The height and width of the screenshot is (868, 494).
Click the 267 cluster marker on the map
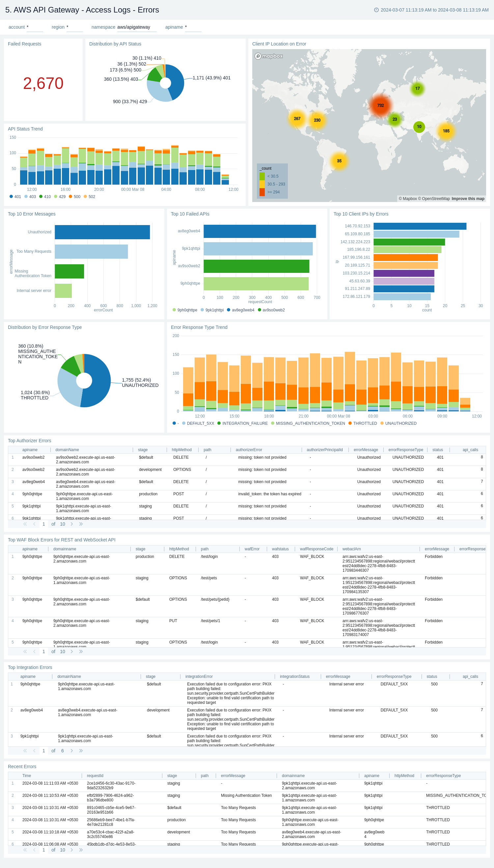click(297, 119)
